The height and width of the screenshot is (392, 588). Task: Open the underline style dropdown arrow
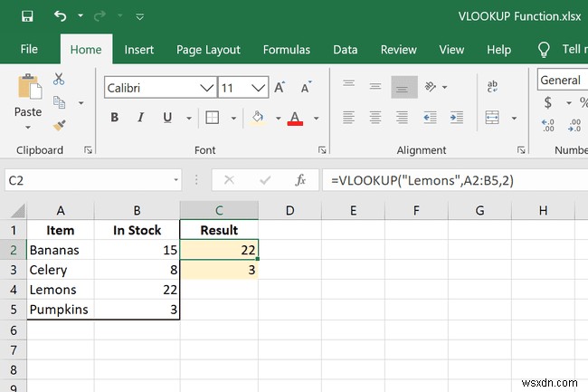tap(189, 119)
